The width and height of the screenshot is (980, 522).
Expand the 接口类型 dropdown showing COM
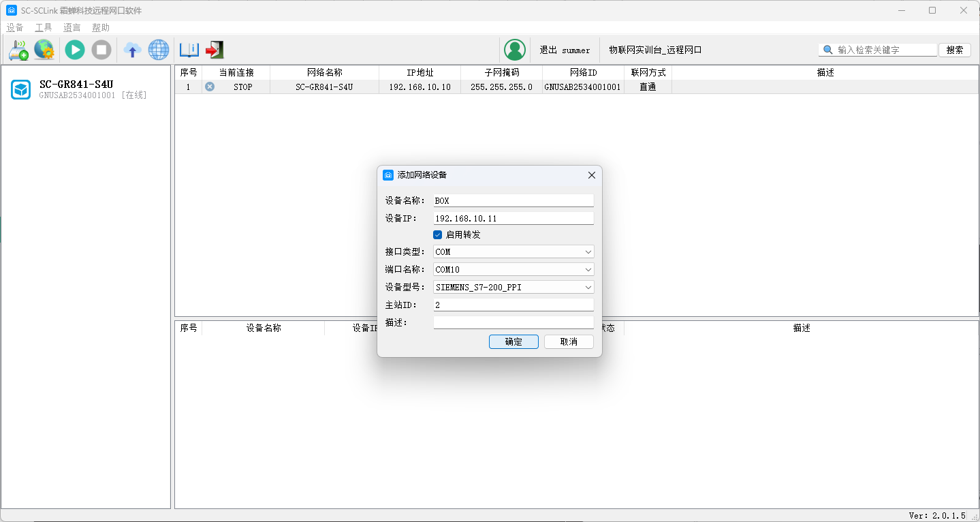(513, 252)
